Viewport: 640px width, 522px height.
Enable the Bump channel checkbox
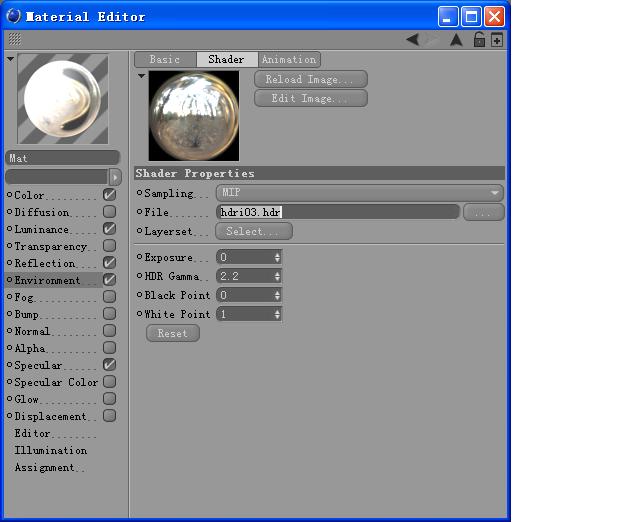[109, 313]
